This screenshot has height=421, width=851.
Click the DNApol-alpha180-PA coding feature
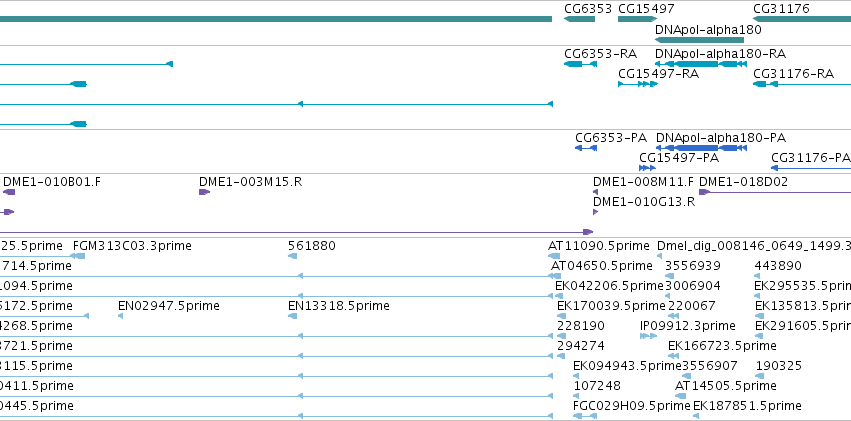click(701, 148)
